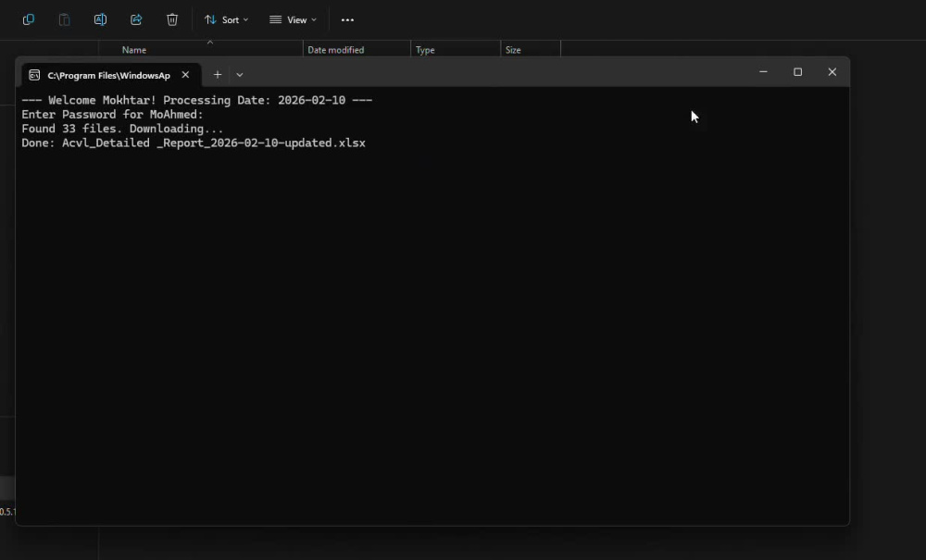Open the View dropdown in File Explorer
The height and width of the screenshot is (560, 926).
pos(293,19)
